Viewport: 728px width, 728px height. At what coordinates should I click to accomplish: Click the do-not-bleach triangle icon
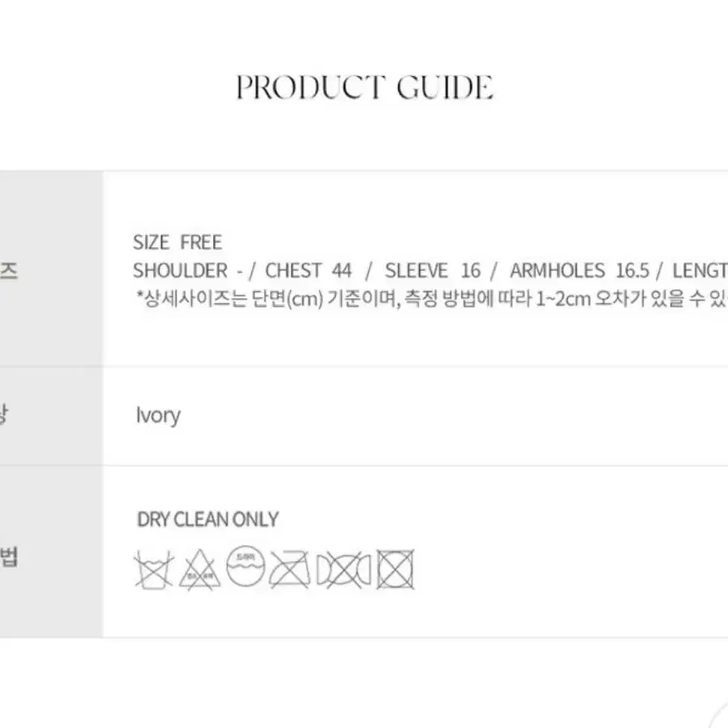[x=199, y=570]
